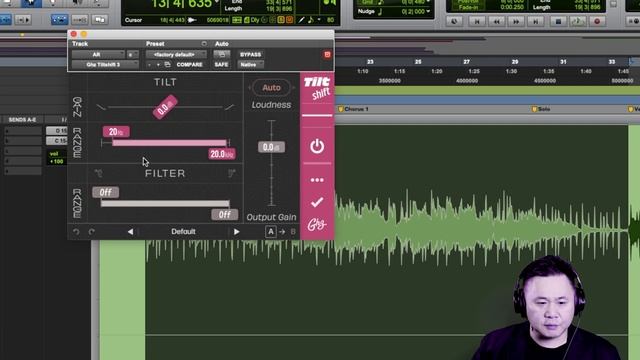Click the vol readout on the track

pos(54,154)
